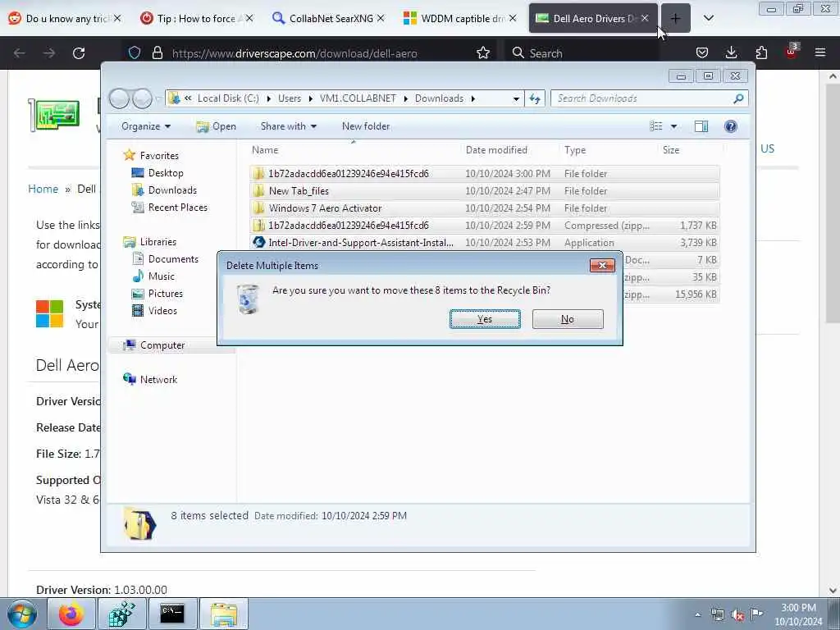Screen dimensions: 840x630
Task: Select Computer in navigation pane
Action: coord(162,345)
